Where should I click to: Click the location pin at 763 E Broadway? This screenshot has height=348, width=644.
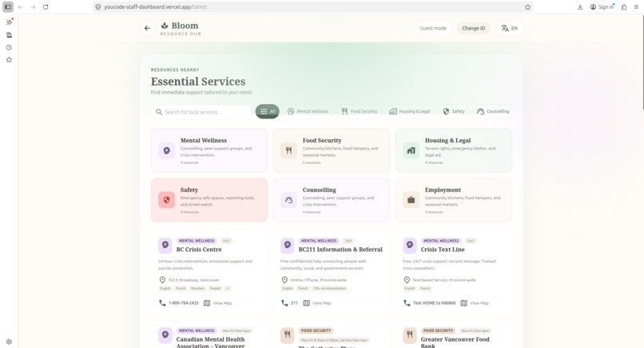coord(162,280)
